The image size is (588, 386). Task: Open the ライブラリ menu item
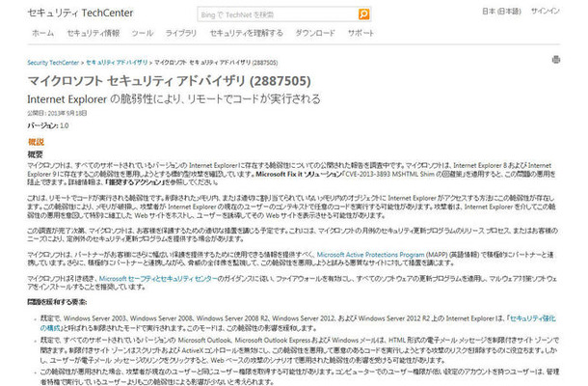[181, 33]
